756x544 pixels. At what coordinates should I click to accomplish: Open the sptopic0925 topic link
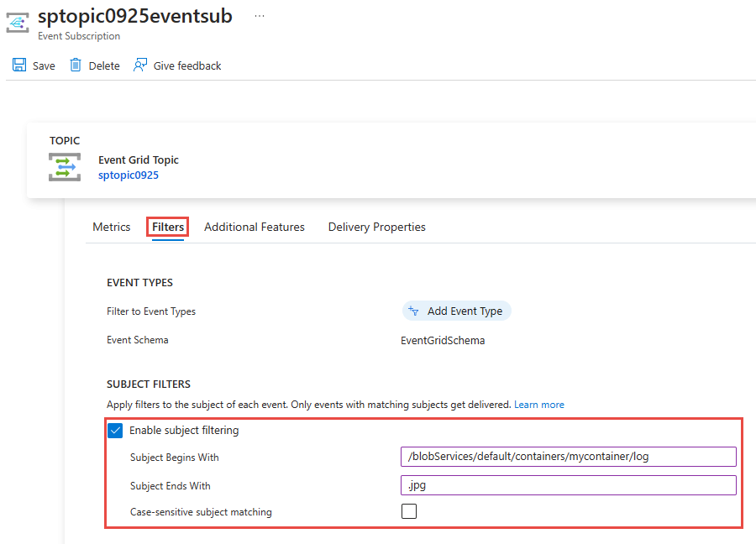(129, 175)
